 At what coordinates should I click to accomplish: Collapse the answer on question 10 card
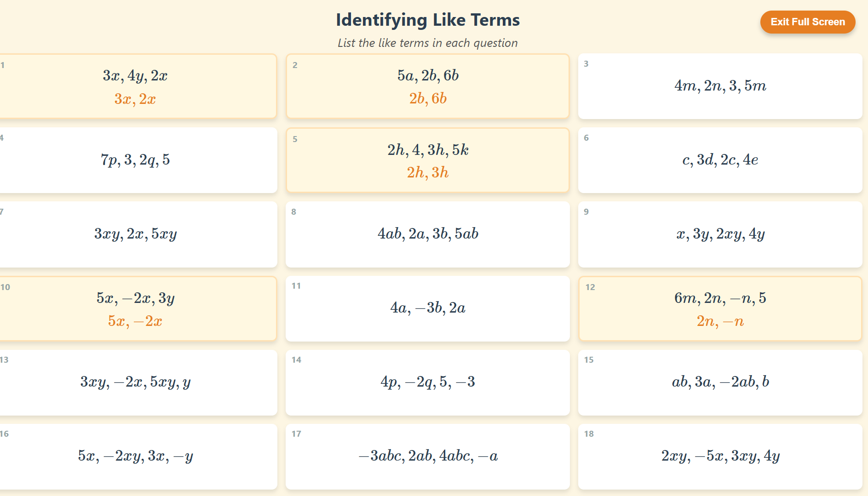135,309
